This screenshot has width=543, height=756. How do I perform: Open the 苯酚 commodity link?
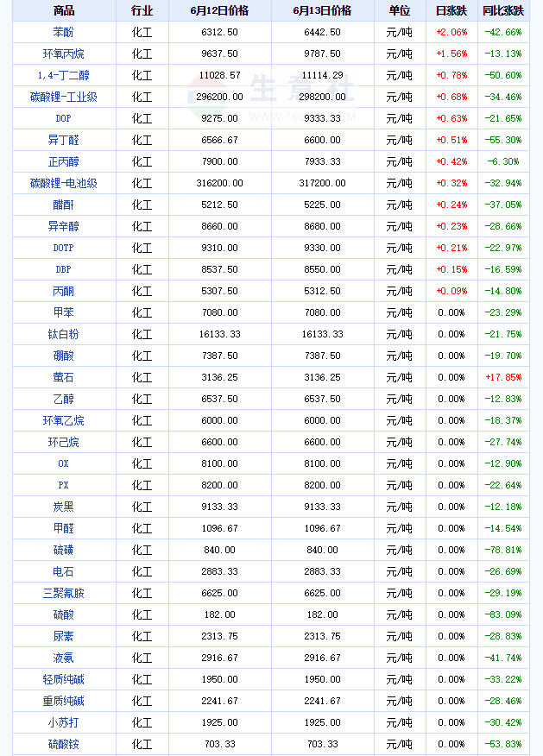63,32
